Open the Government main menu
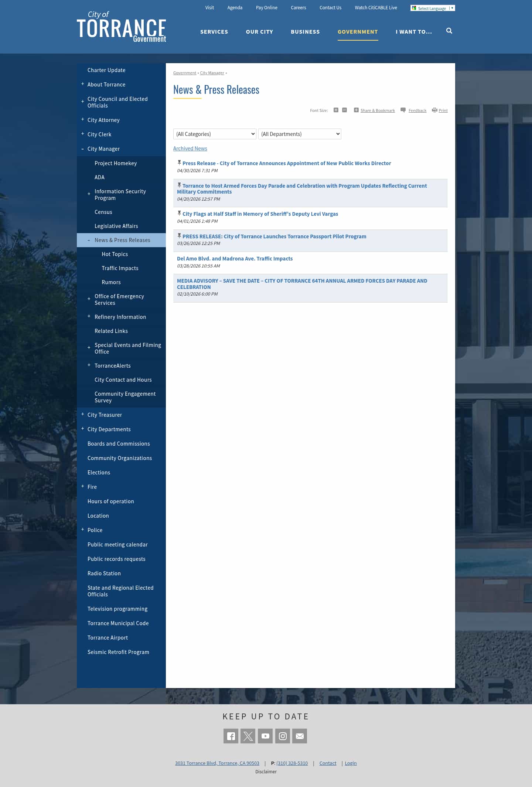This screenshot has width=532, height=787. click(358, 32)
